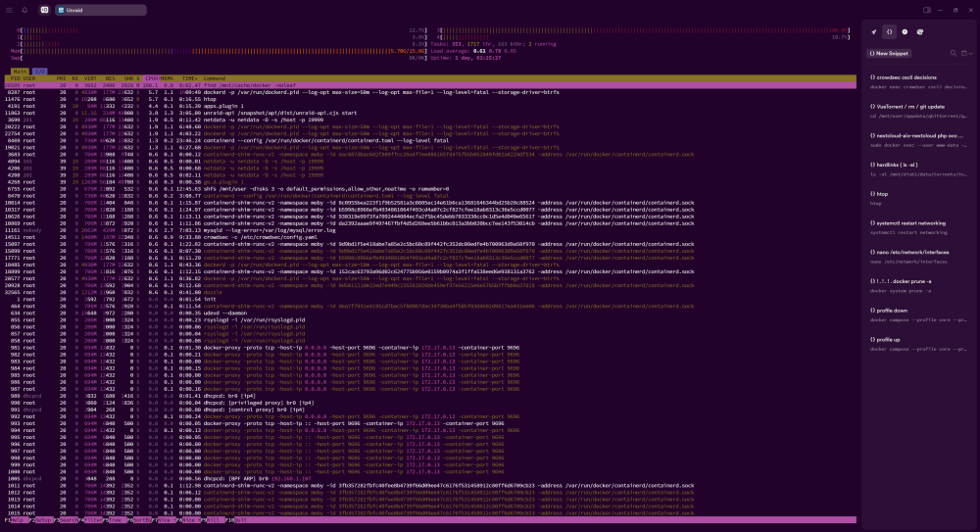
Task: Create a New Snippet
Action: [888, 53]
